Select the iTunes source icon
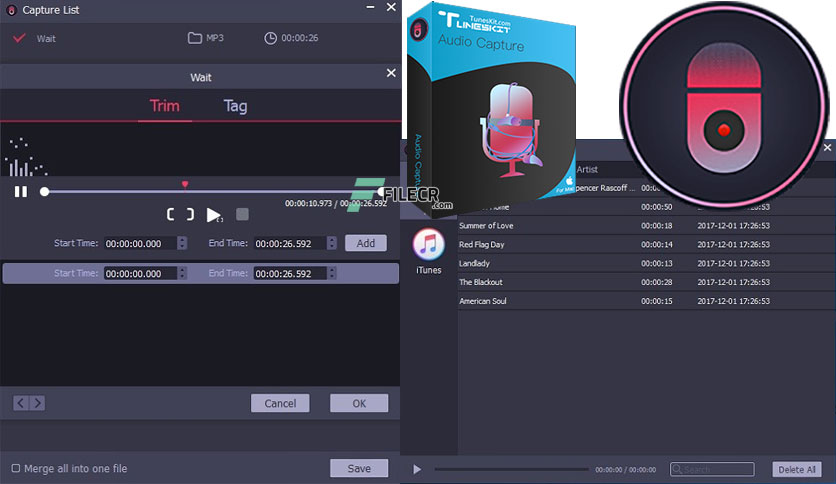The width and height of the screenshot is (836, 484). pos(429,245)
